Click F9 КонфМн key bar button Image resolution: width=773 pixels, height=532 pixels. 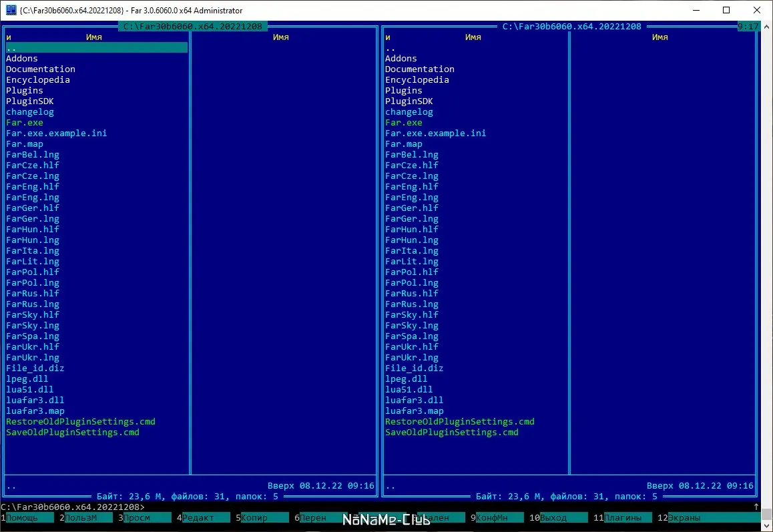click(497, 518)
